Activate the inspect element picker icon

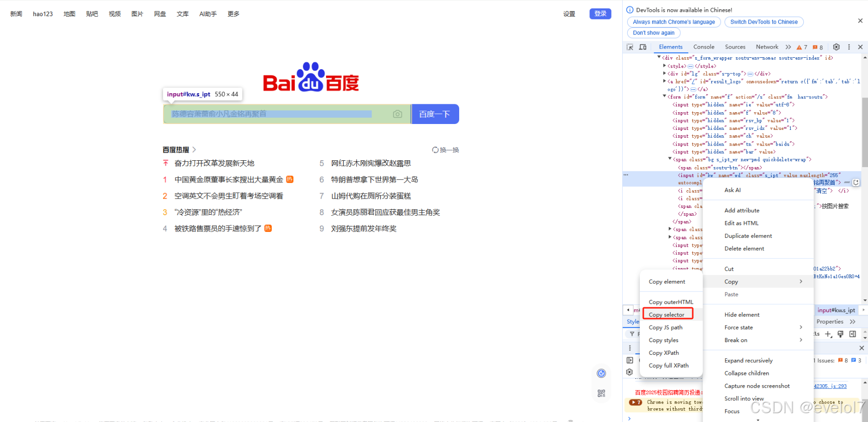pos(630,47)
